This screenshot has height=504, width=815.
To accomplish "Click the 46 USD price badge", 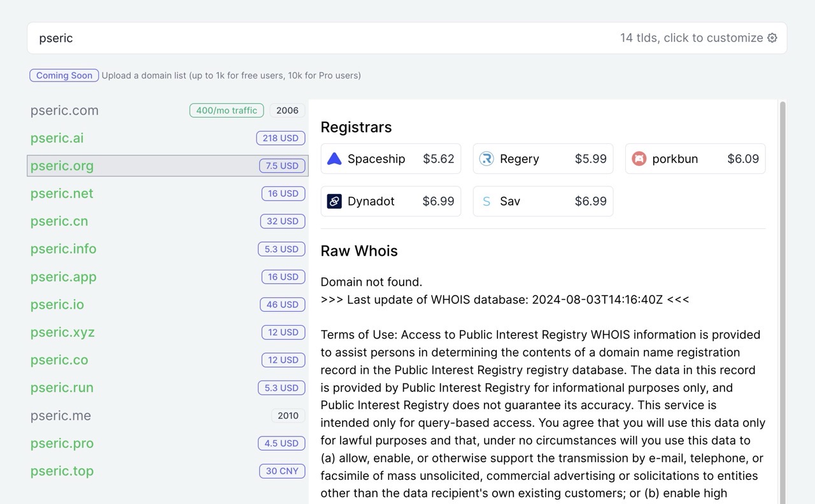I will tap(283, 304).
